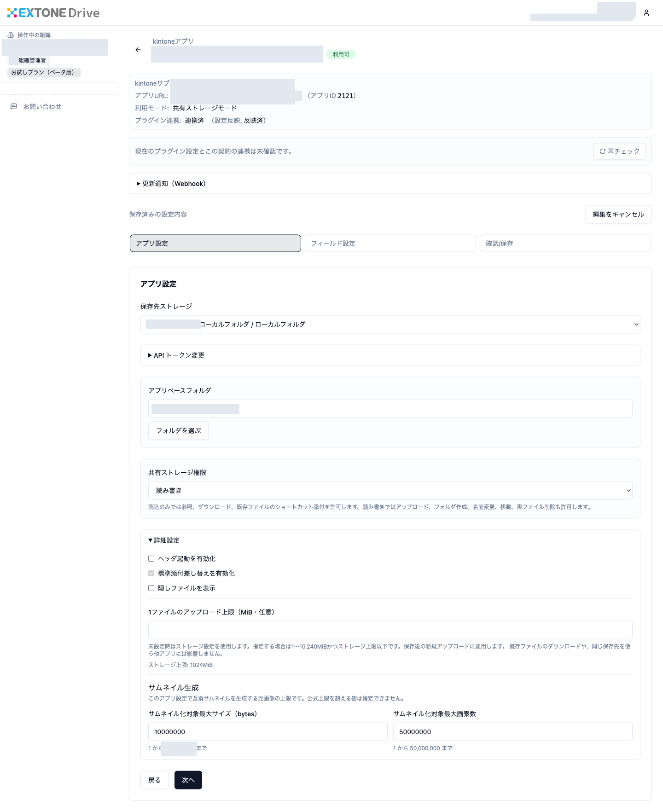Click the EXTONE Drive logo

point(53,13)
